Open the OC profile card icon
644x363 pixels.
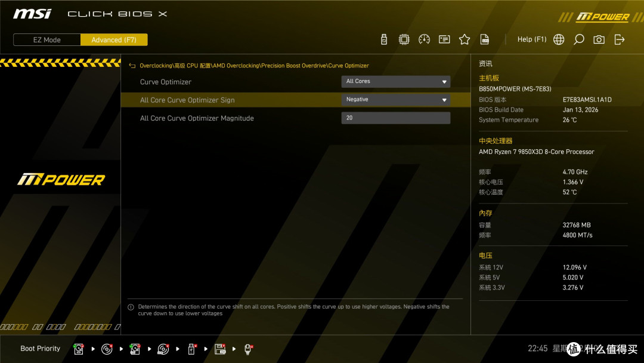pos(444,39)
